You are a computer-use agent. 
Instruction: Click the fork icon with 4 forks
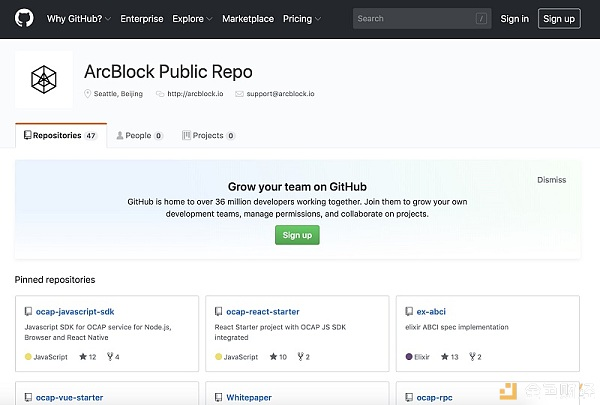point(110,357)
